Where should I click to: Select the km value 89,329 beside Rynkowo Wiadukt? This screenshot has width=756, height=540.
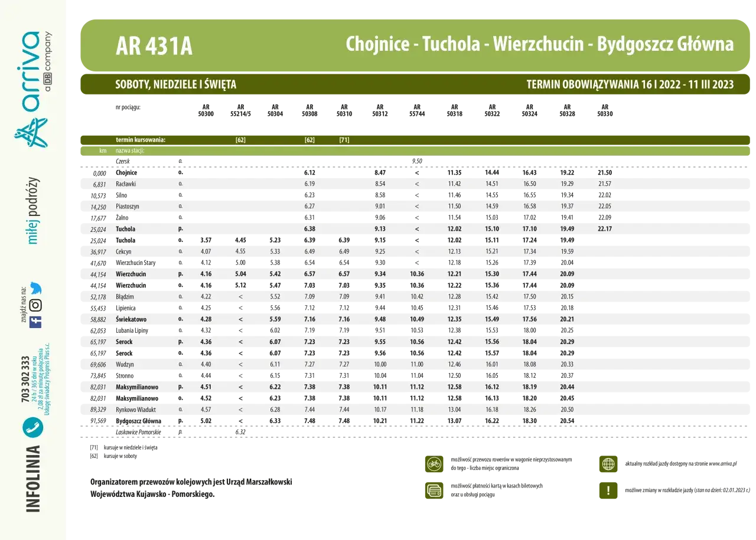96,409
